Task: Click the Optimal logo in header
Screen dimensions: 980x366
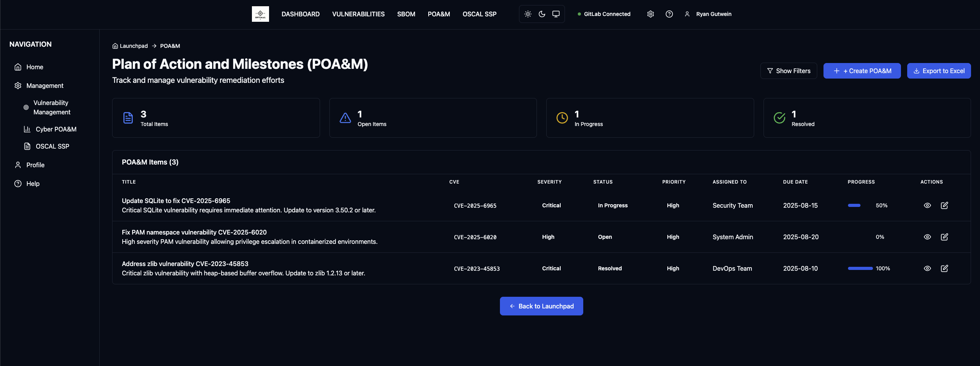Action: 260,14
